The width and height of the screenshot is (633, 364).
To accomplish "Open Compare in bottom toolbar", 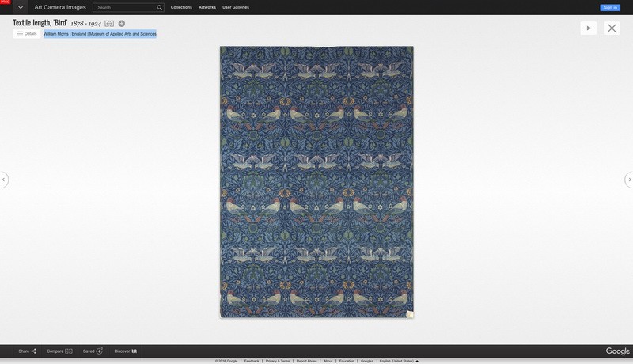I will click(59, 351).
